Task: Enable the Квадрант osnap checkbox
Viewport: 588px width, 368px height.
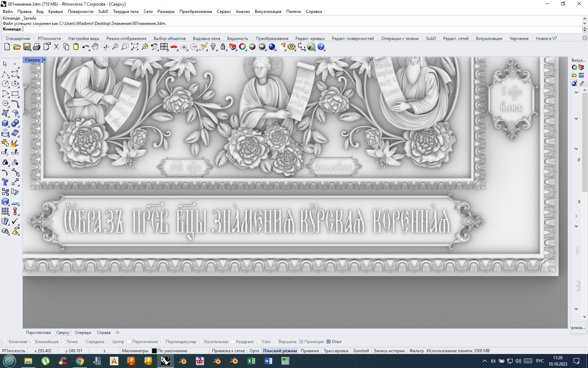Action: 233,342
